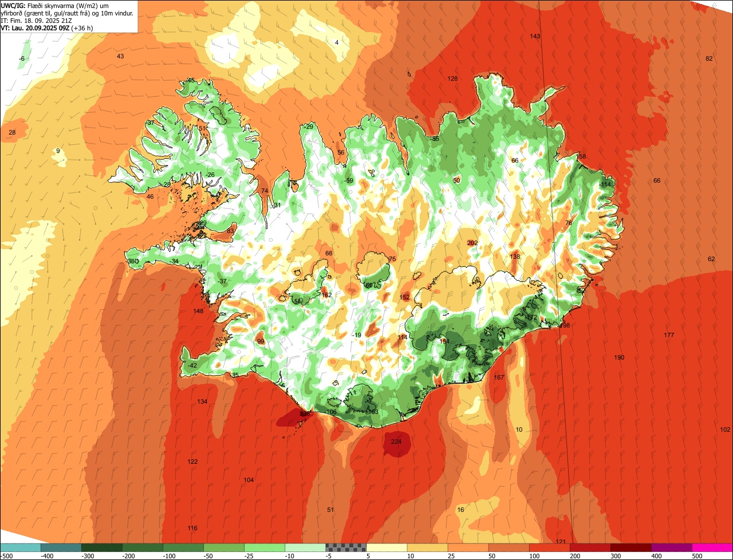This screenshot has height=560, width=733.
Task: Select the map value -85 in the northeast
Action: pyautogui.click(x=435, y=139)
